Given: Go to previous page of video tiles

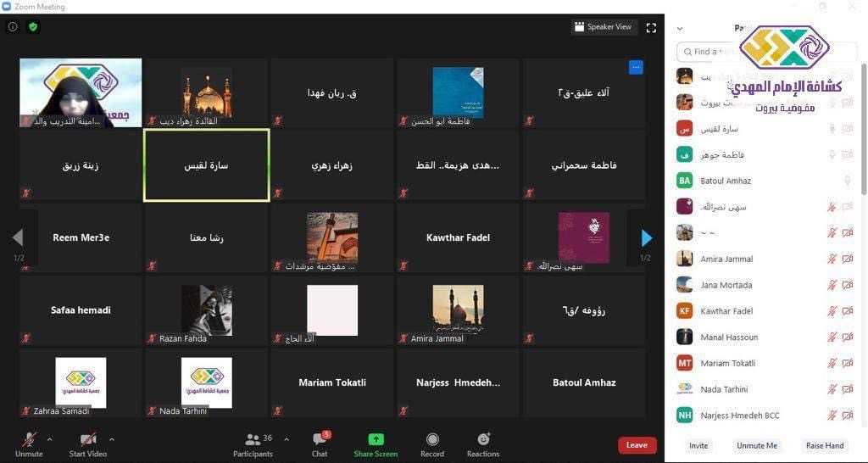Looking at the screenshot, I should point(18,238).
